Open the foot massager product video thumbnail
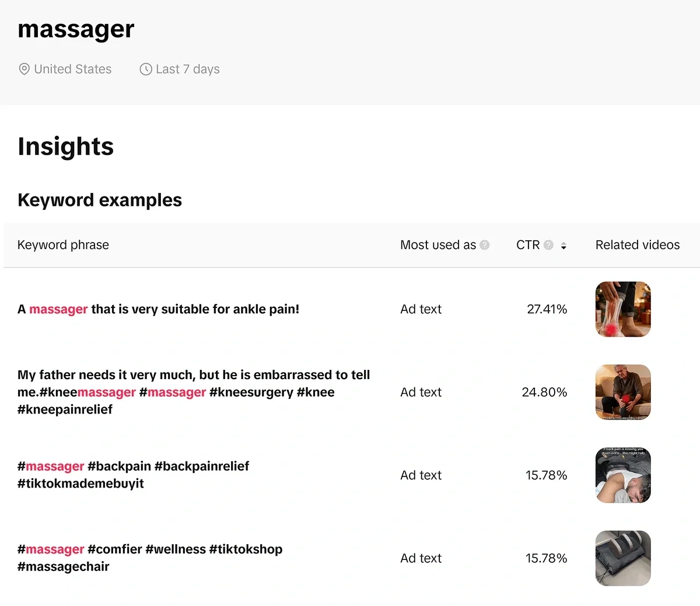Viewport: 700px width, 606px height. tap(622, 558)
